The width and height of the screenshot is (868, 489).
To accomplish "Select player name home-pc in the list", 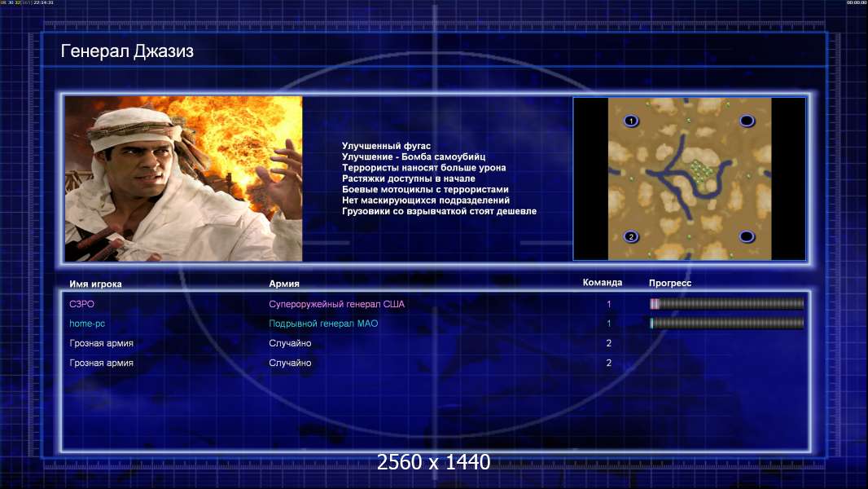I will [x=87, y=324].
